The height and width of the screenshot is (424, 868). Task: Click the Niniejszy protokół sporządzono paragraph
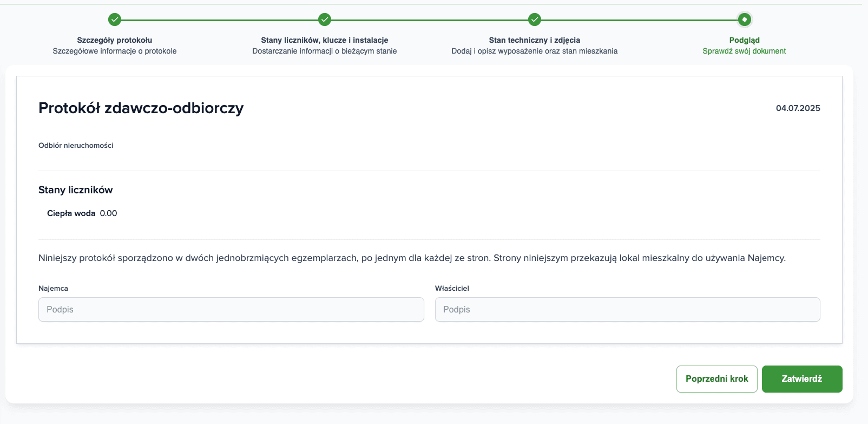pyautogui.click(x=412, y=258)
